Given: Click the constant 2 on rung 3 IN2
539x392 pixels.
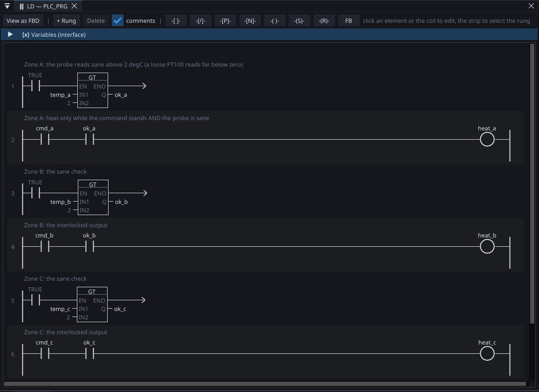Looking at the screenshot, I should point(69,210).
